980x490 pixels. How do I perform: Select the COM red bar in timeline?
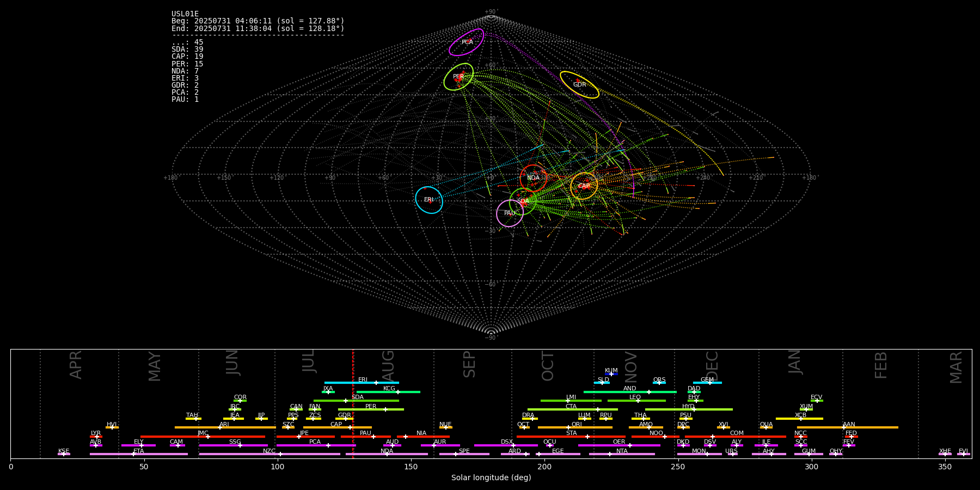(736, 436)
